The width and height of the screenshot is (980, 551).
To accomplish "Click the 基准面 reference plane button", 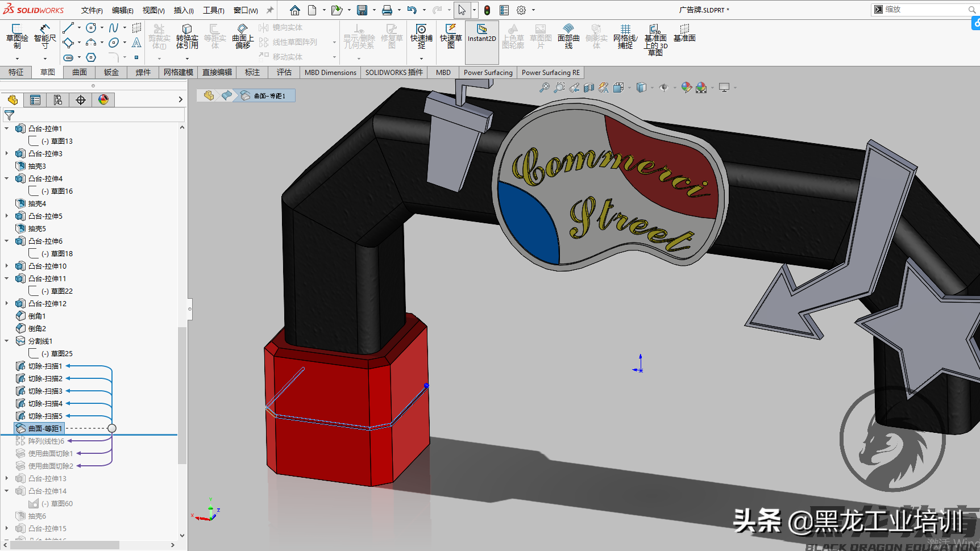I will pos(684,37).
